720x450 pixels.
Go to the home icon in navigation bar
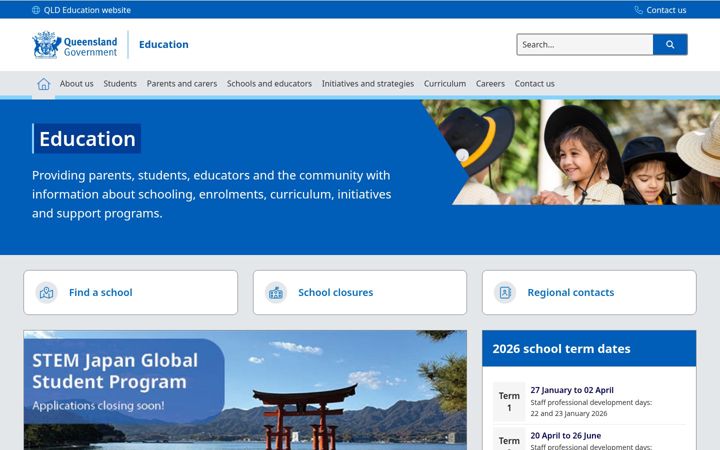(x=44, y=84)
